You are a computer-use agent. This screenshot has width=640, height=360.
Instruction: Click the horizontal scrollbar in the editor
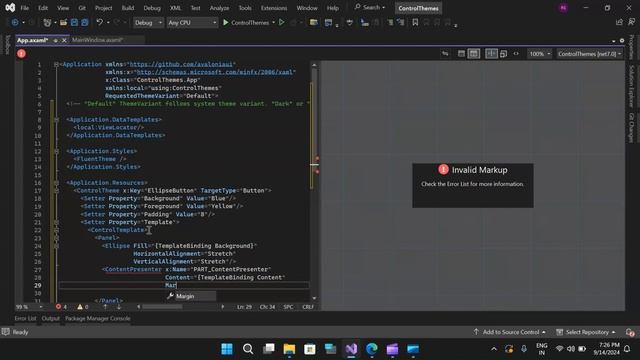(162, 307)
